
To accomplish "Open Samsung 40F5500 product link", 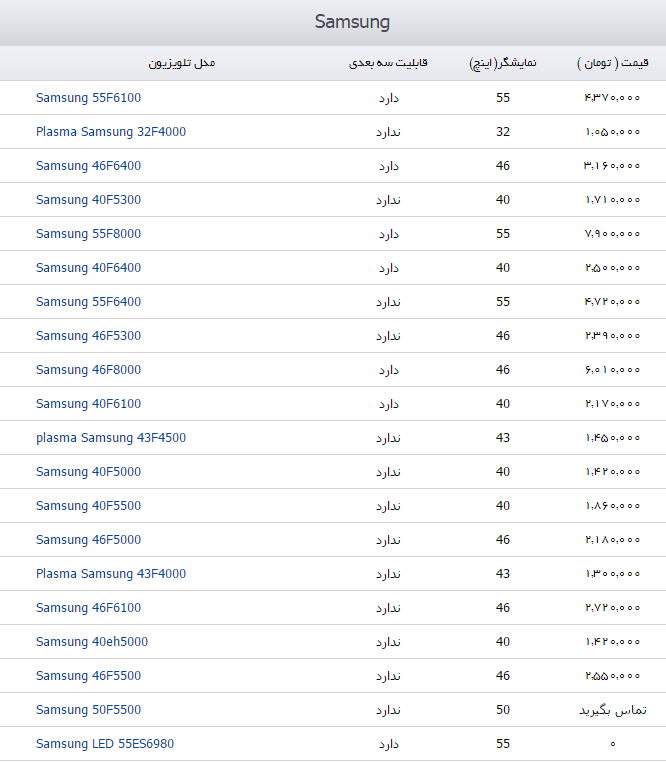I will 88,506.
